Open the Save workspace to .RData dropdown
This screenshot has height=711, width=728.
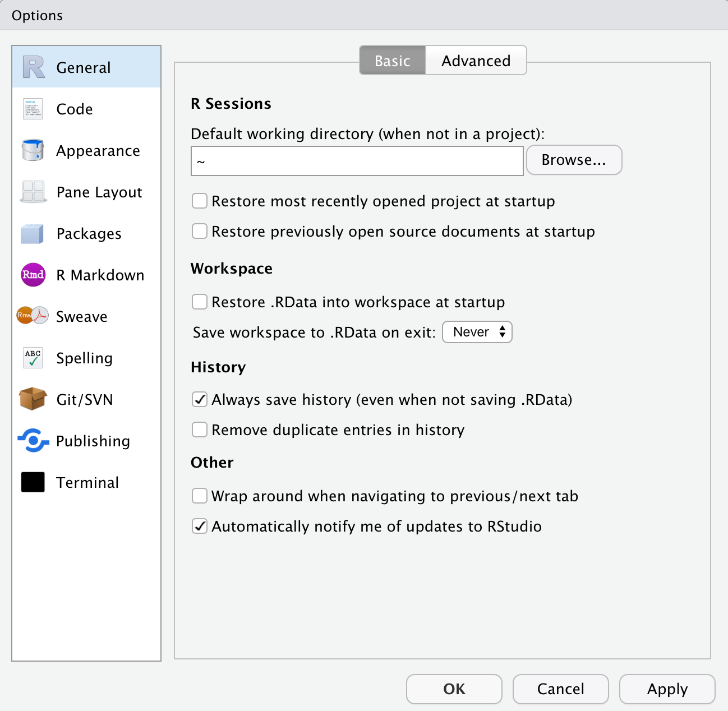477,332
